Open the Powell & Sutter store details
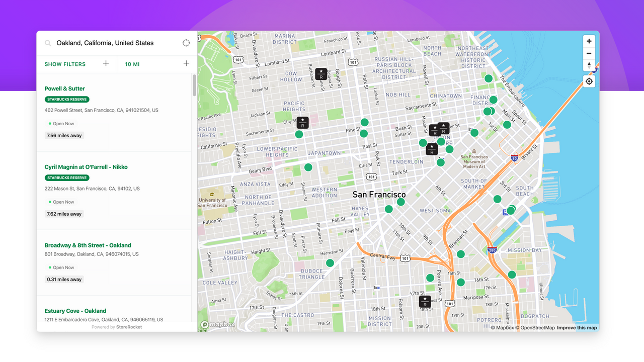Screen dimensions: 644x362 pos(64,88)
